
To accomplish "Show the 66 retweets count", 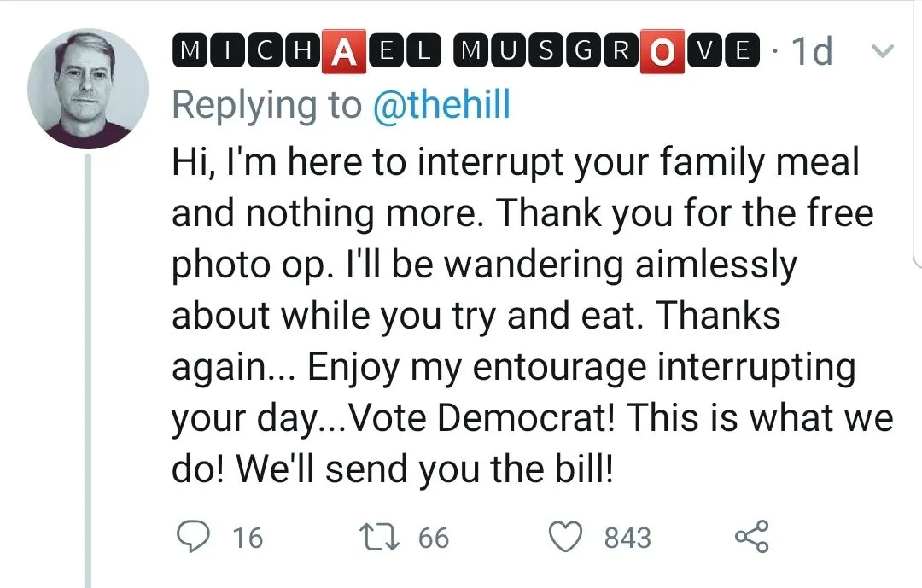I will pos(433,539).
